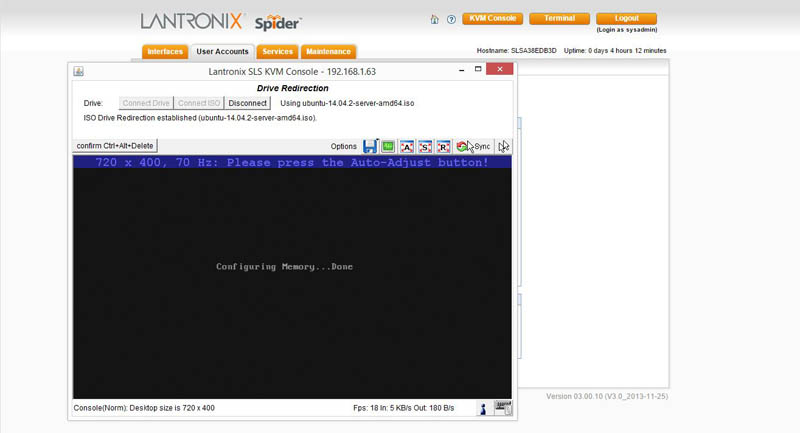Switch to the Services tab
The height and width of the screenshot is (433, 800).
pyautogui.click(x=278, y=52)
